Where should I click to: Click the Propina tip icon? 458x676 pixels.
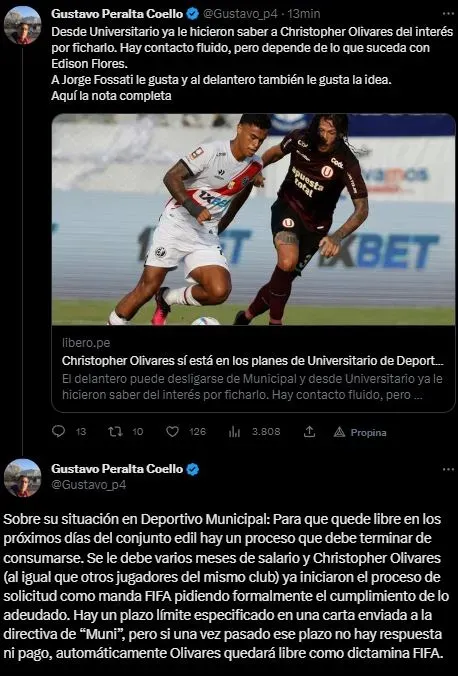(x=339, y=432)
